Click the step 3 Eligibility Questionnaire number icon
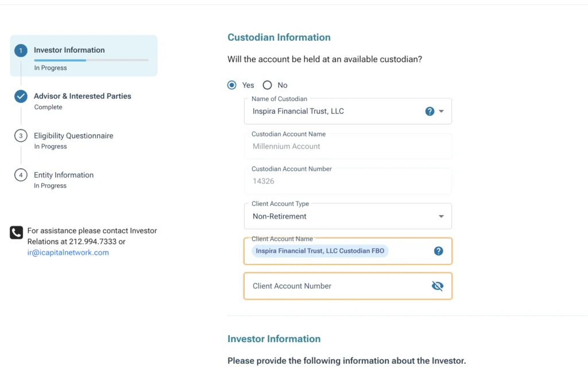 click(x=21, y=135)
